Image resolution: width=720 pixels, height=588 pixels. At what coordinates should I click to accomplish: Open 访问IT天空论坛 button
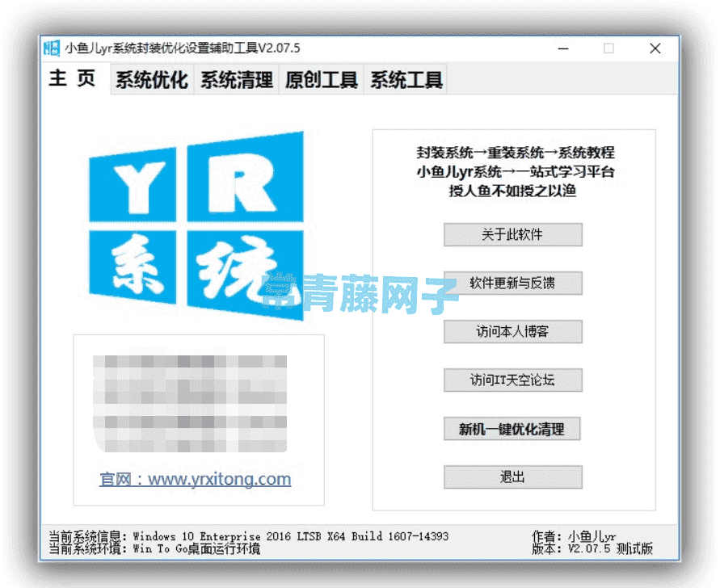[x=513, y=380]
